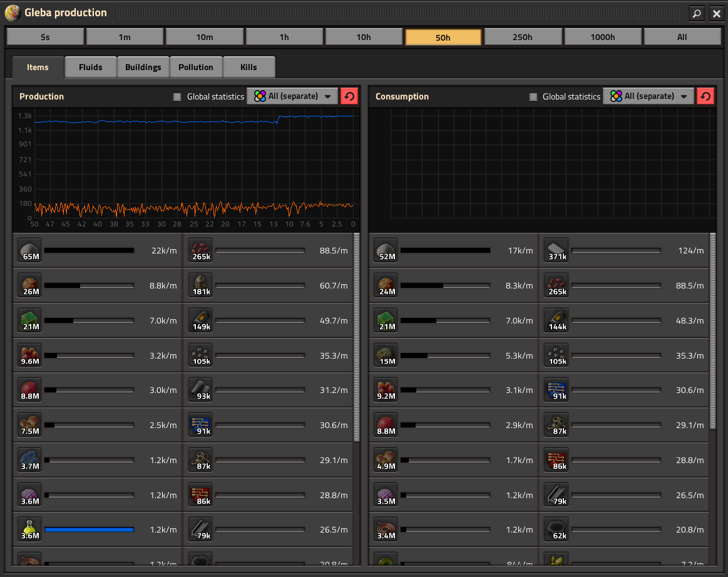Reset consumption statistics with red arrow button
The height and width of the screenshot is (577, 728).
(x=705, y=96)
